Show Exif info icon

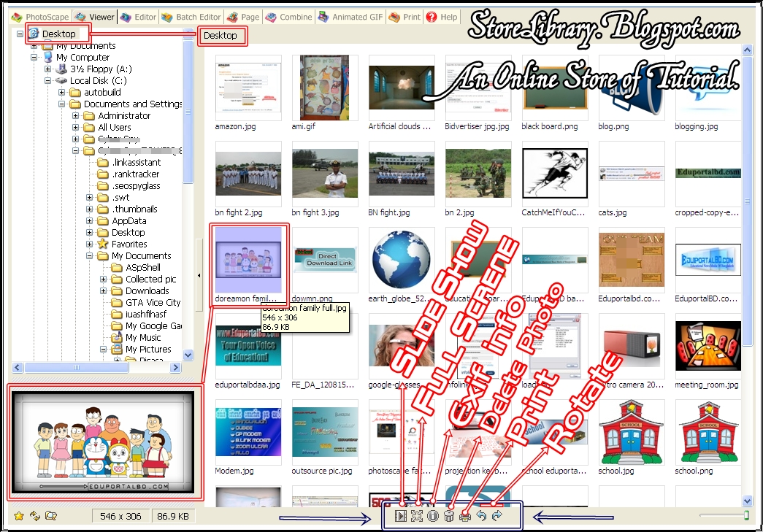tap(432, 516)
